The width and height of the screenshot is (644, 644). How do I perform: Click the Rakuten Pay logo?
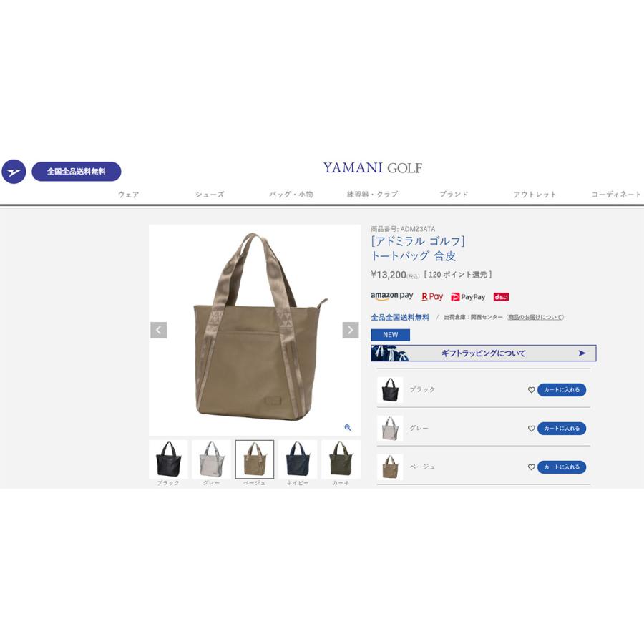coord(432,296)
